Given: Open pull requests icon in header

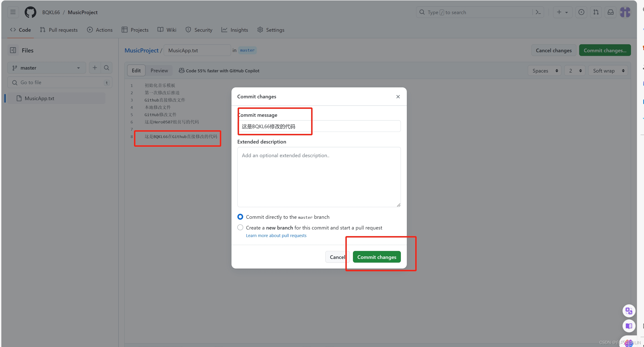Looking at the screenshot, I should click(596, 12).
